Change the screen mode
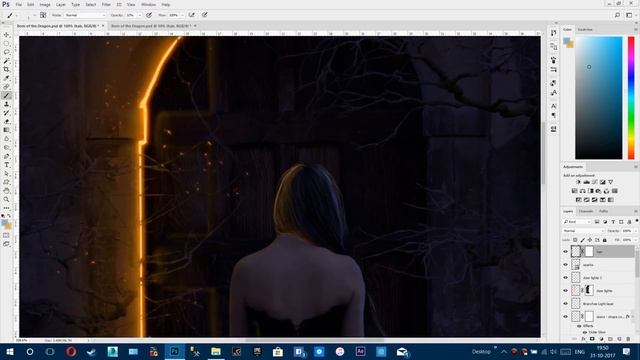Screen dimensions: 640x360 (x=6, y=244)
